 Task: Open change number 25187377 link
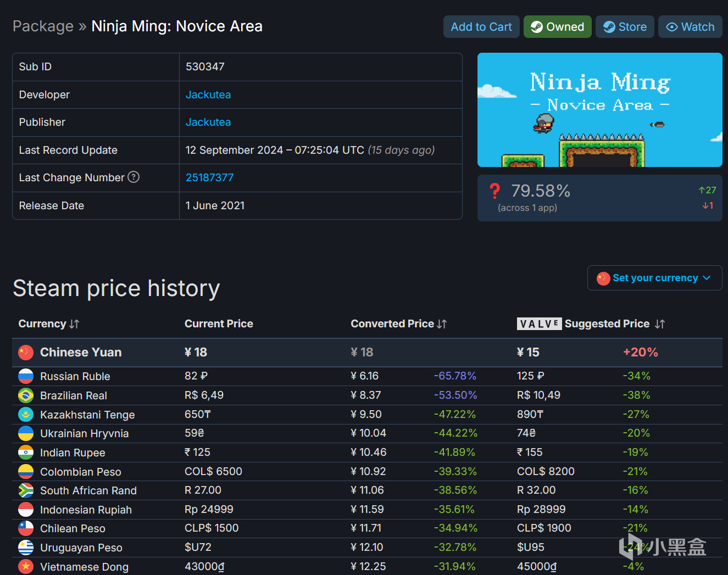(210, 177)
